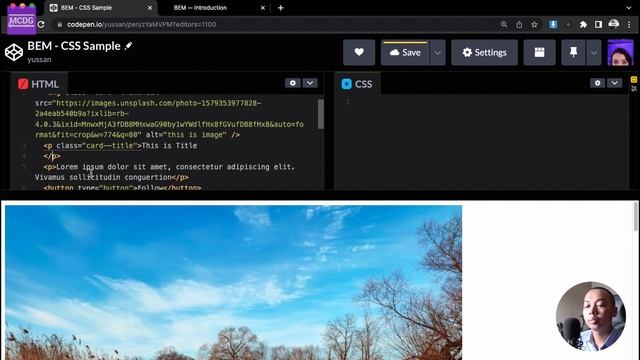Select the HTML editor tab
This screenshot has height=360, width=640.
(39, 84)
